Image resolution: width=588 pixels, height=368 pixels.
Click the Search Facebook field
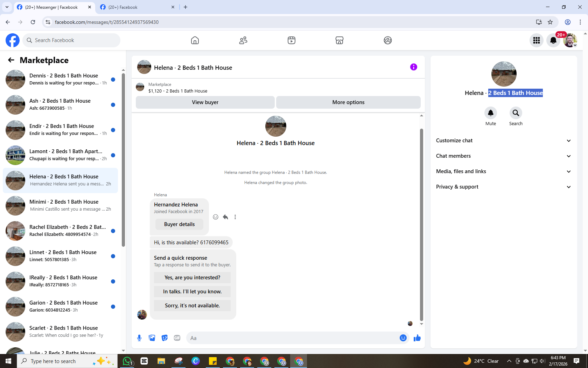(71, 40)
